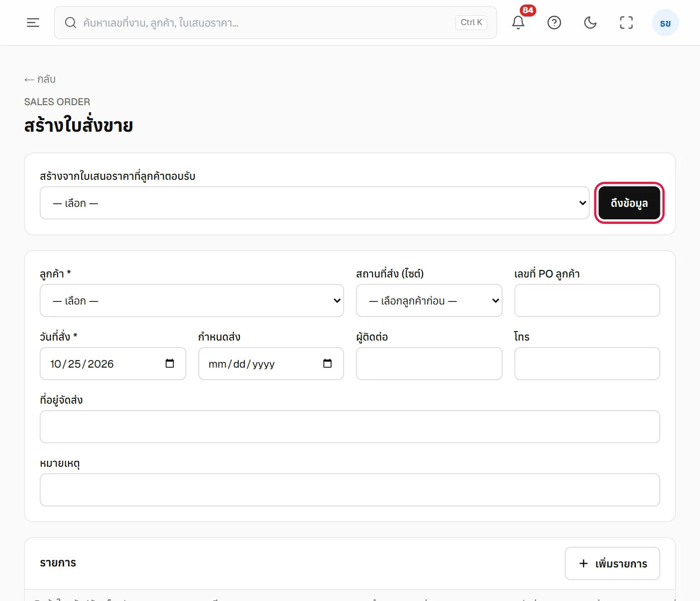Open the accepted quotation dropdown
Image resolution: width=700 pixels, height=601 pixels.
click(314, 203)
